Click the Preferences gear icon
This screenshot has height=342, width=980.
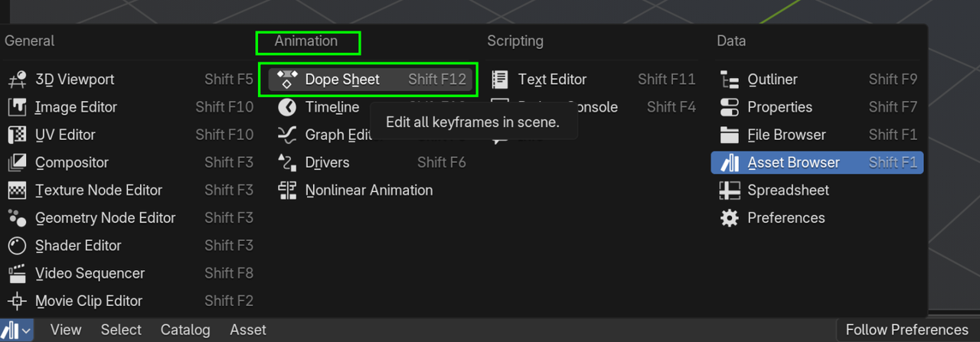coord(730,218)
